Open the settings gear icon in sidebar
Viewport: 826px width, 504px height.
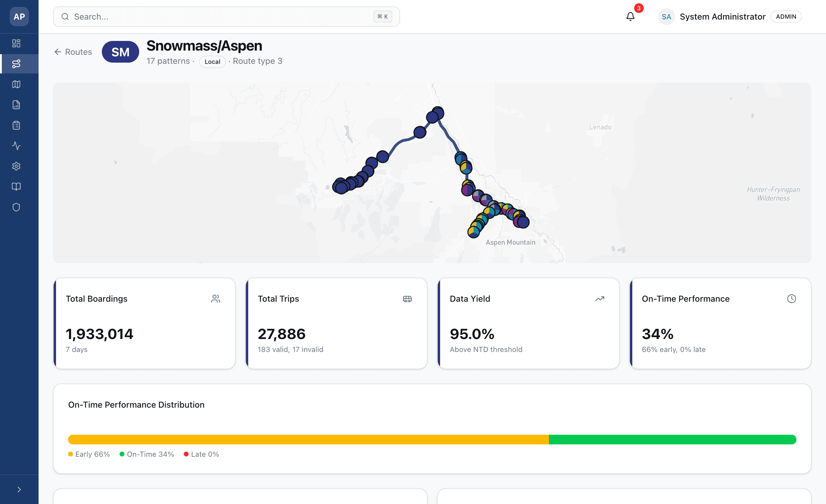16,166
